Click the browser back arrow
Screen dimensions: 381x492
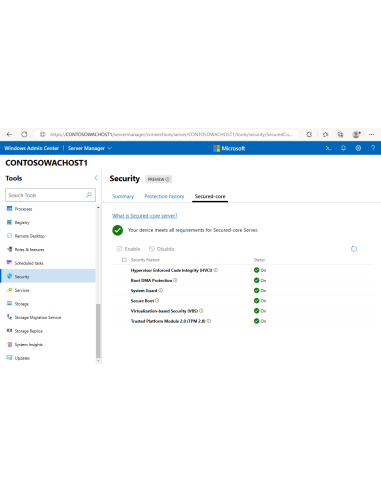click(x=9, y=134)
